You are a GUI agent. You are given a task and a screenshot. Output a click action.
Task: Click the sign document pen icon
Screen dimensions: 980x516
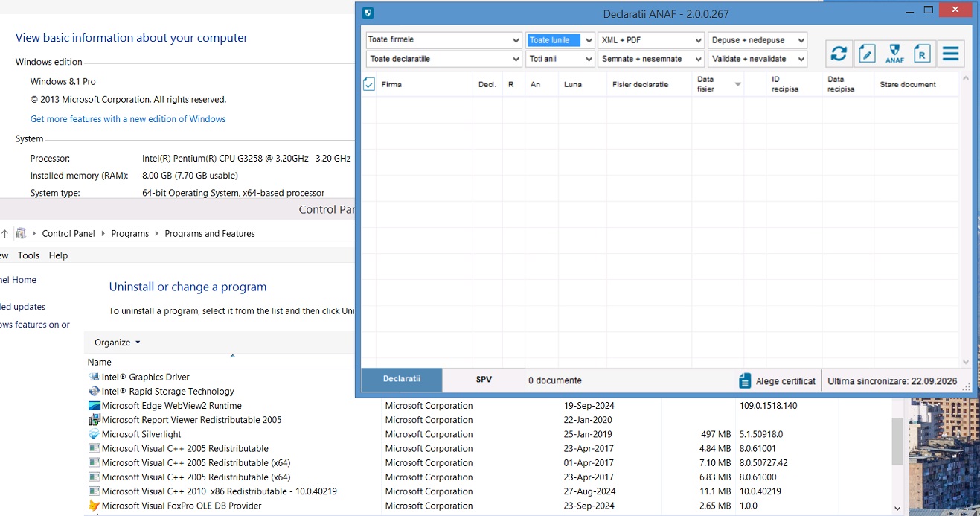866,54
